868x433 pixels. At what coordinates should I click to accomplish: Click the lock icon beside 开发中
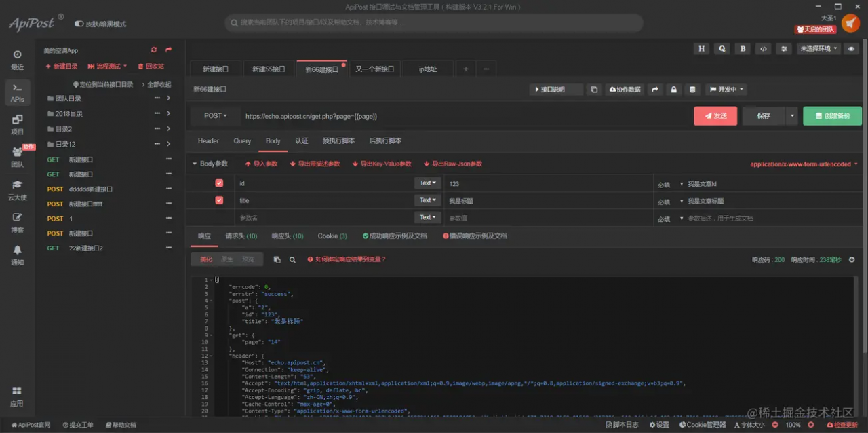pyautogui.click(x=673, y=89)
